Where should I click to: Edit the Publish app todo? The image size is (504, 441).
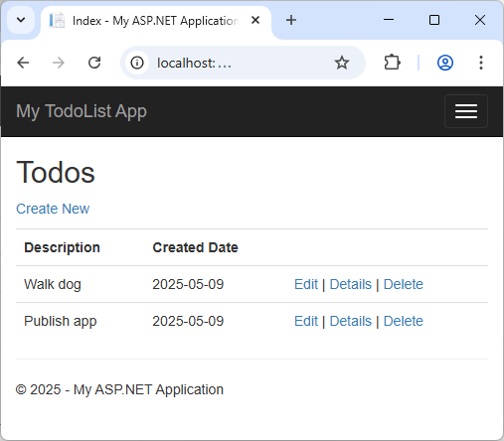pos(306,321)
